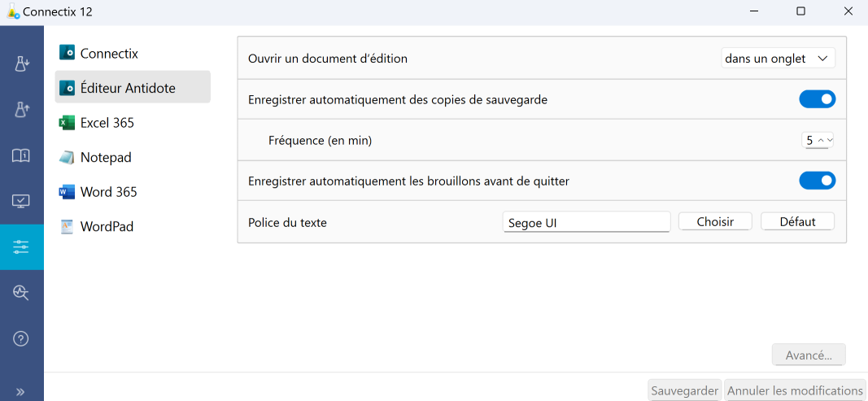This screenshot has height=401, width=868.
Task: Select WordPad in the application list
Action: pyautogui.click(x=107, y=226)
